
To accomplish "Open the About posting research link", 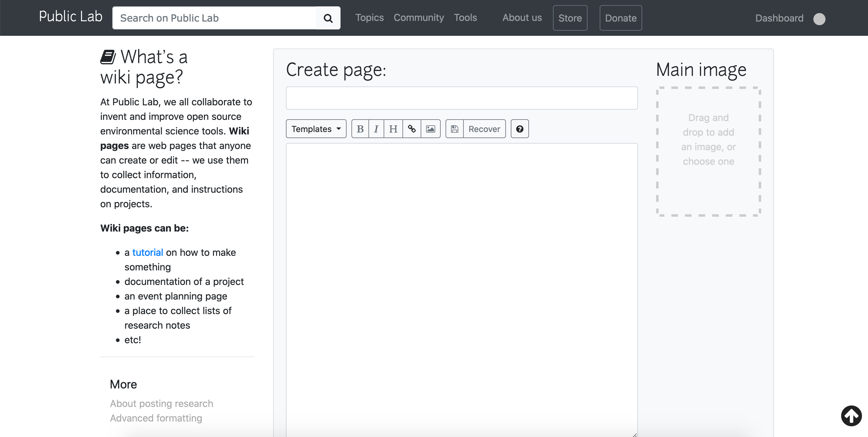I will [161, 403].
